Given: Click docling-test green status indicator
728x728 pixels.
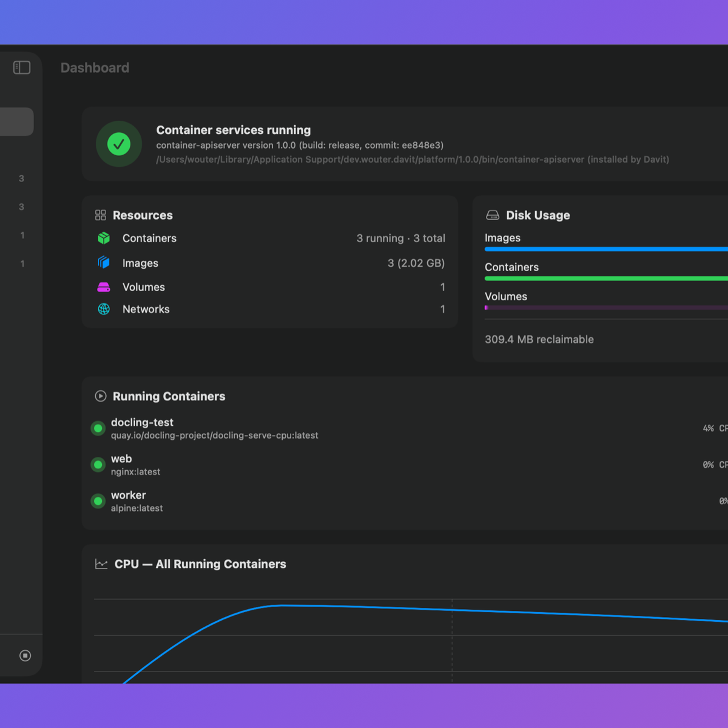Looking at the screenshot, I should (x=98, y=428).
